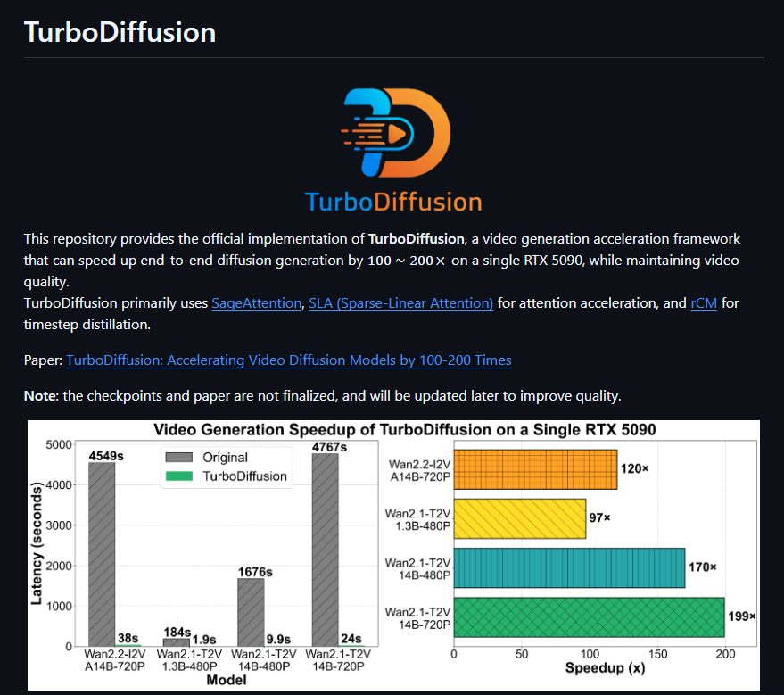
Task: Click the Latency (seconds) axis label
Action: click(37, 540)
